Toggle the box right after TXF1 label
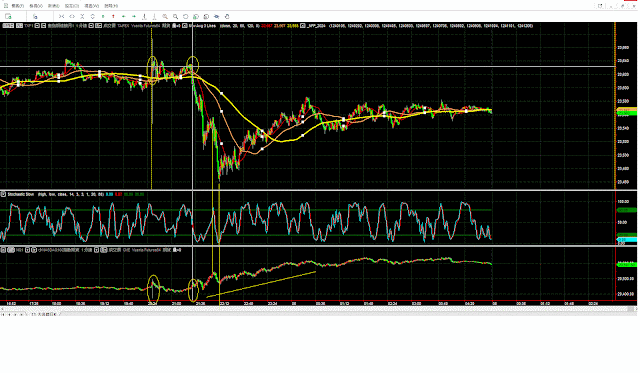 pyautogui.click(x=37, y=25)
